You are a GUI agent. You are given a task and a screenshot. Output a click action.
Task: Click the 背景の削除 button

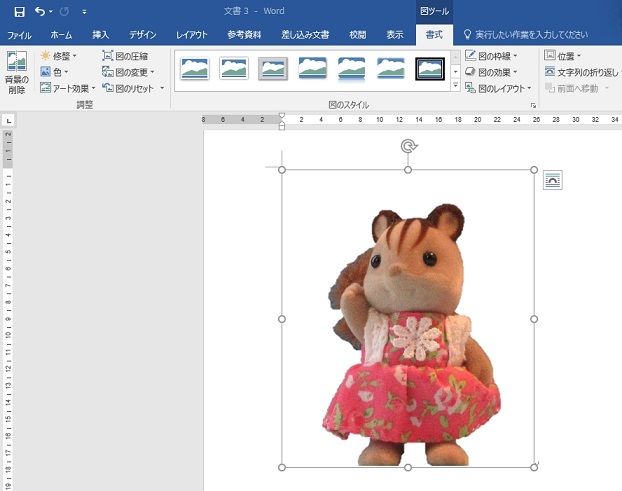(17, 73)
